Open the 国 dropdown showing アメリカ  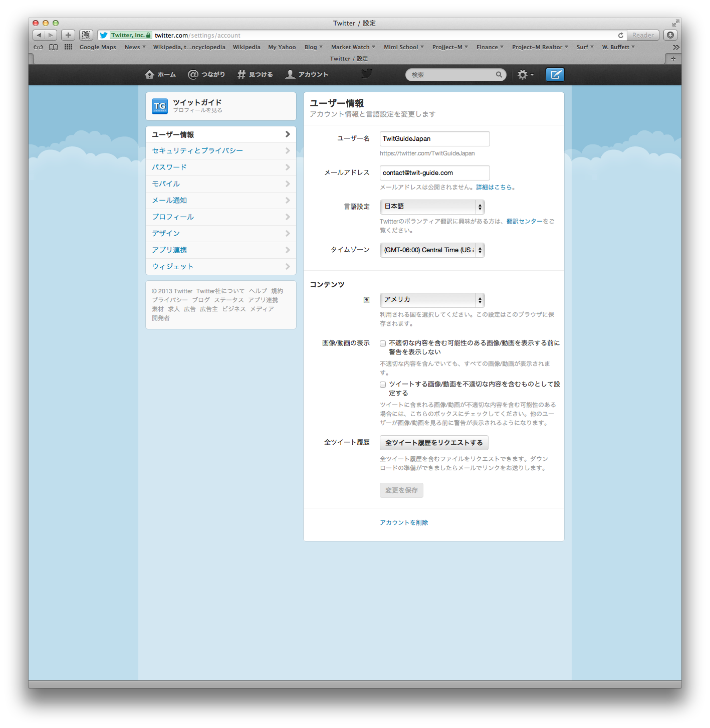tap(432, 300)
